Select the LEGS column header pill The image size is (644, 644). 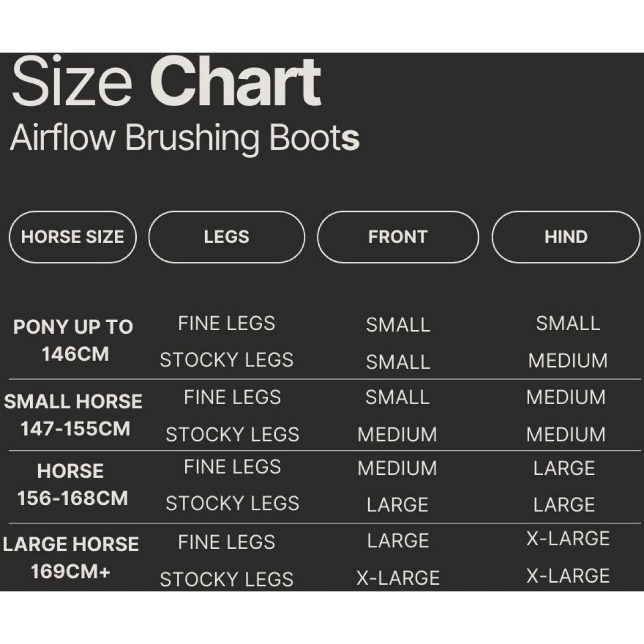click(x=227, y=237)
